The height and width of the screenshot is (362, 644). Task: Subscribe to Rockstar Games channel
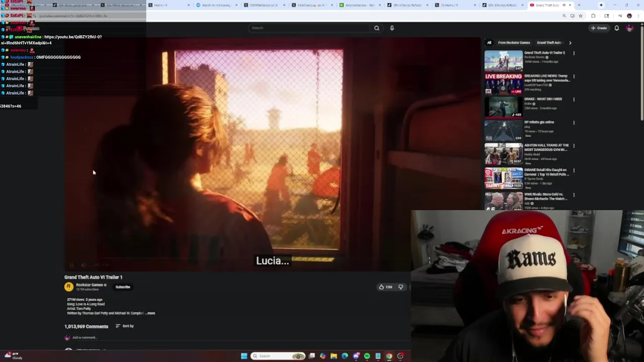click(x=123, y=287)
